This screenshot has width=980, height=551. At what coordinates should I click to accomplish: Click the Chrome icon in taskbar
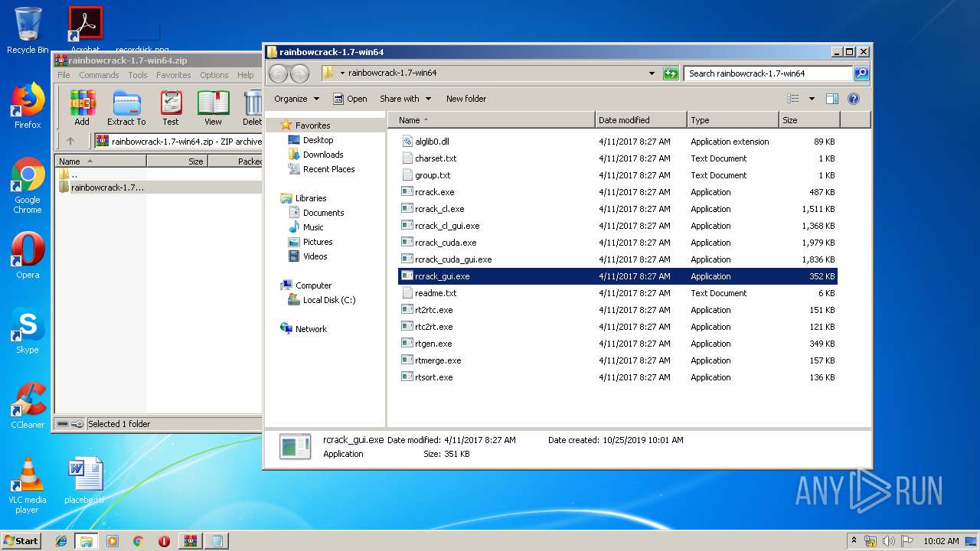pos(138,541)
